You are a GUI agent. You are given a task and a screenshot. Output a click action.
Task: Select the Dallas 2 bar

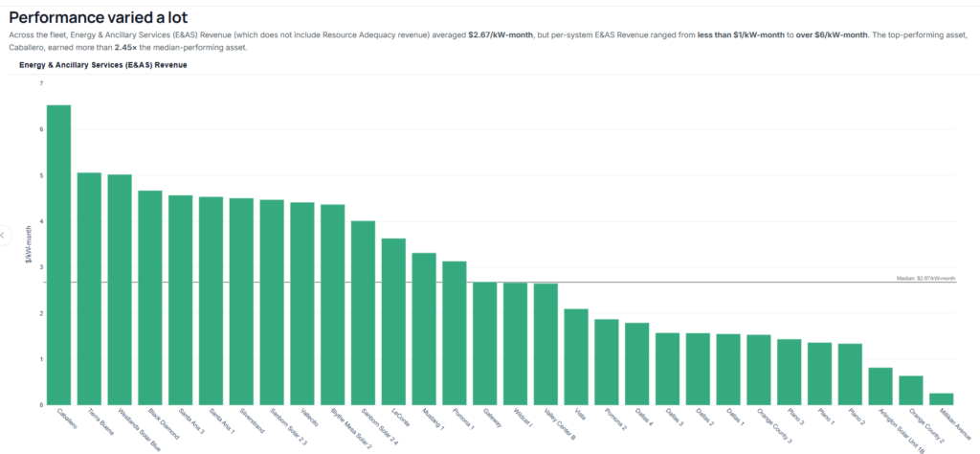[x=698, y=369]
